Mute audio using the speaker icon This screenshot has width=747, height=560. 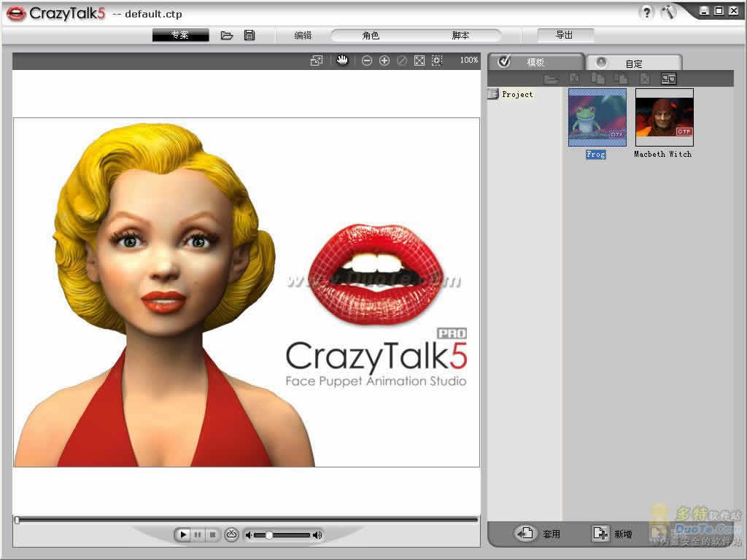(249, 535)
